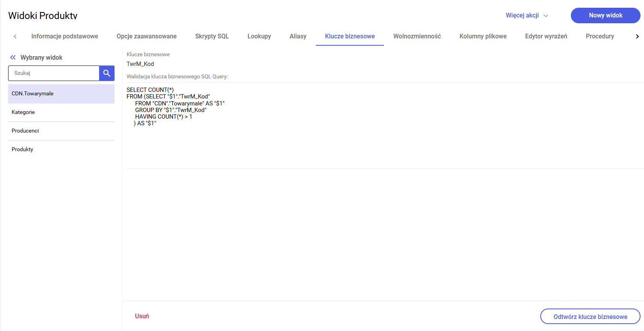Go to the Procedury tab
644x331 pixels.
600,36
